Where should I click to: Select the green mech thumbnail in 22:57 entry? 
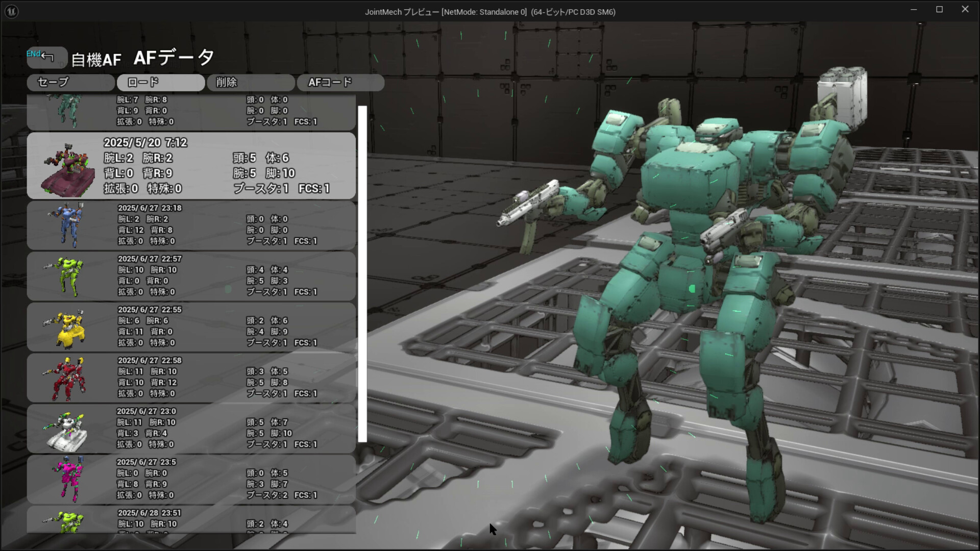69,275
